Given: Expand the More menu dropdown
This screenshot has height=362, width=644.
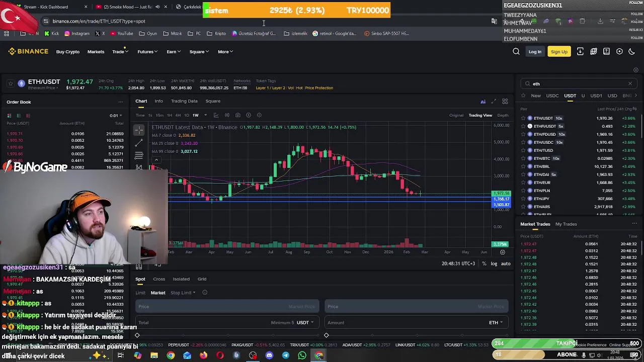Looking at the screenshot, I should click(x=225, y=52).
